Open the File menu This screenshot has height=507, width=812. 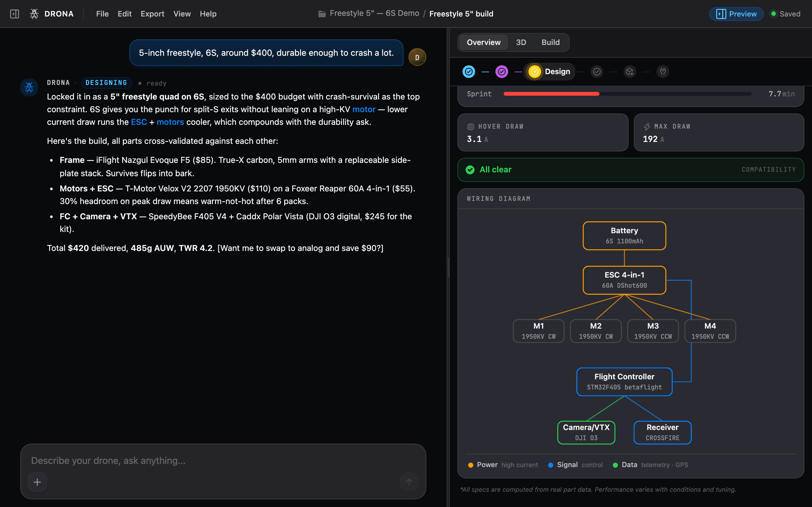pyautogui.click(x=102, y=14)
